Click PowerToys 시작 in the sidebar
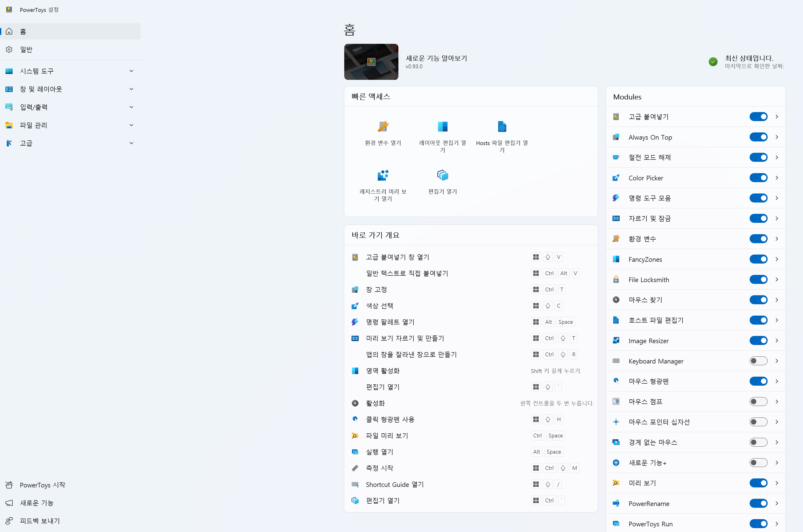Image resolution: width=803 pixels, height=532 pixels. point(42,485)
